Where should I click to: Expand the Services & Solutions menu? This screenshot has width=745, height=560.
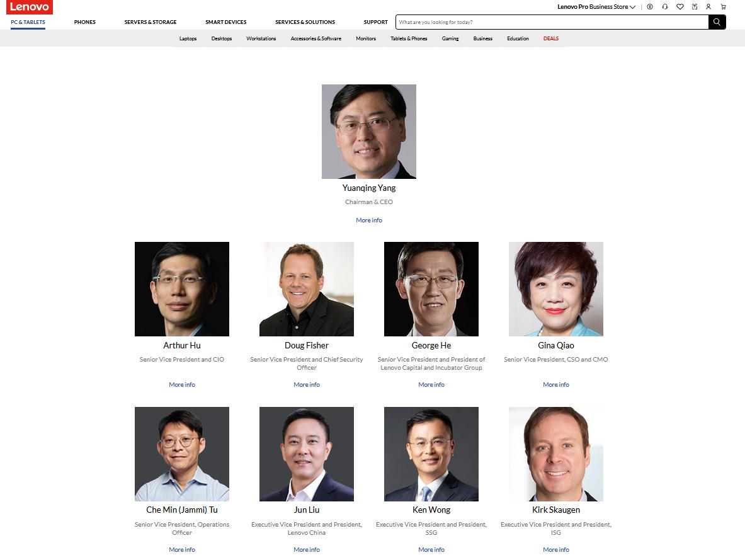point(305,22)
